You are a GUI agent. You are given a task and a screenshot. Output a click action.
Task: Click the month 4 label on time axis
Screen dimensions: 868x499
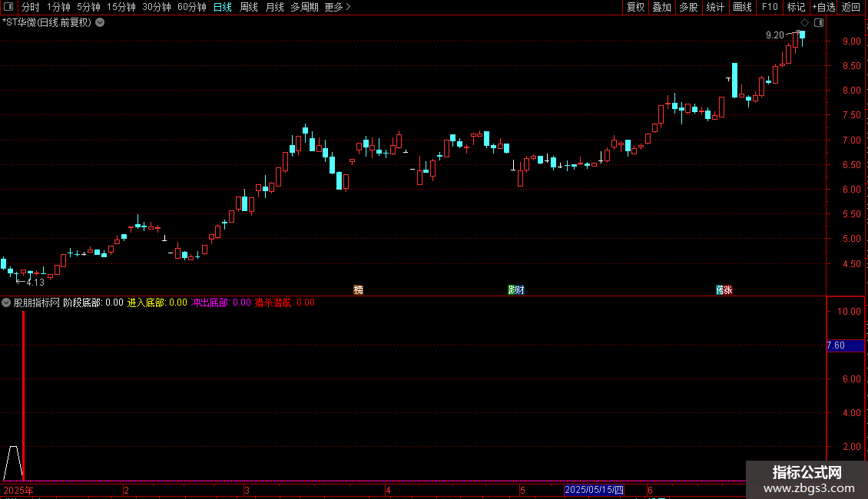point(388,490)
